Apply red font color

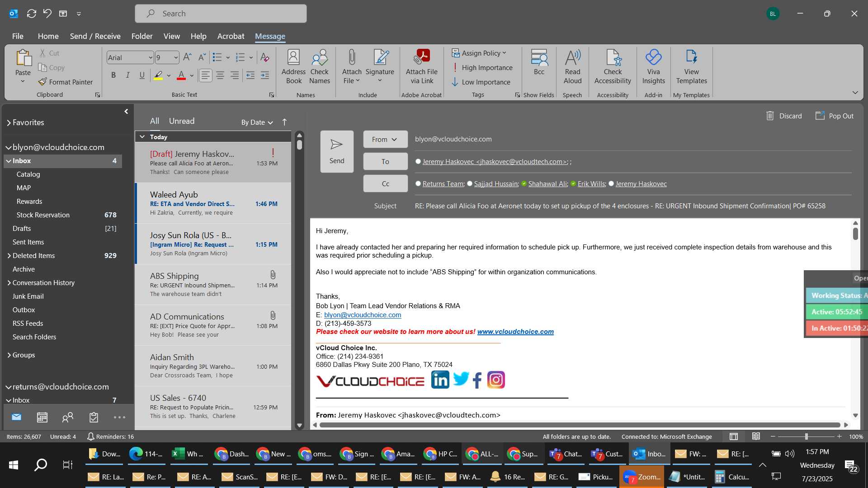click(181, 75)
